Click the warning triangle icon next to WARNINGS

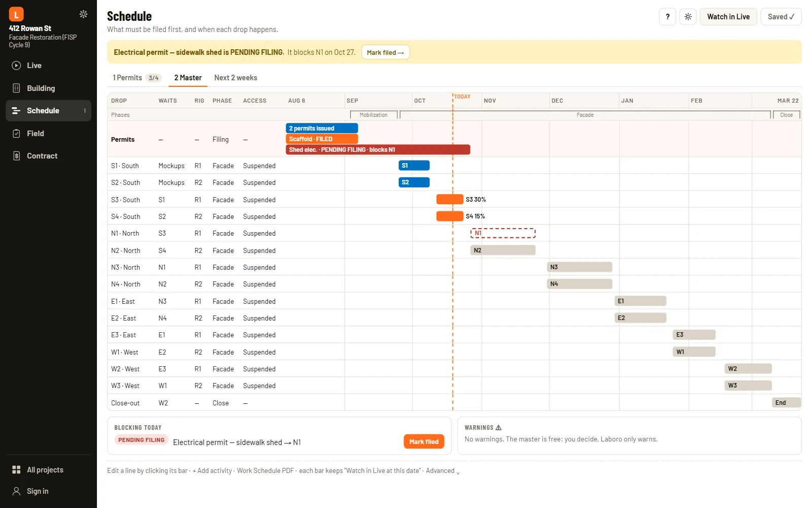(x=498, y=428)
